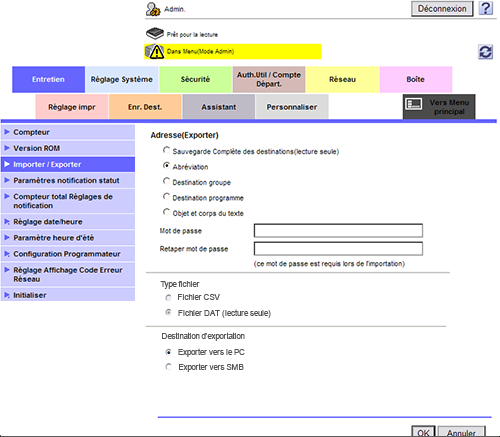Click the OK button
Image resolution: width=500 pixels, height=437 pixels.
click(x=423, y=432)
